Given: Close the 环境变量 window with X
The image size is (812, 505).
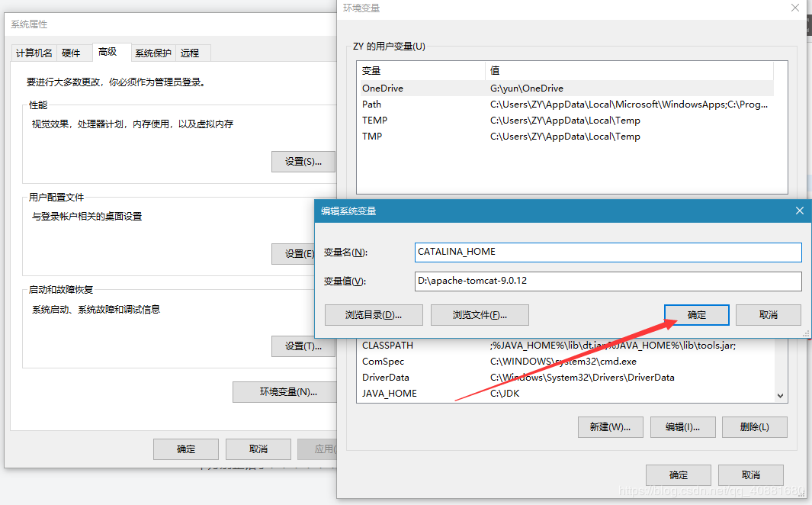Looking at the screenshot, I should coord(795,8).
